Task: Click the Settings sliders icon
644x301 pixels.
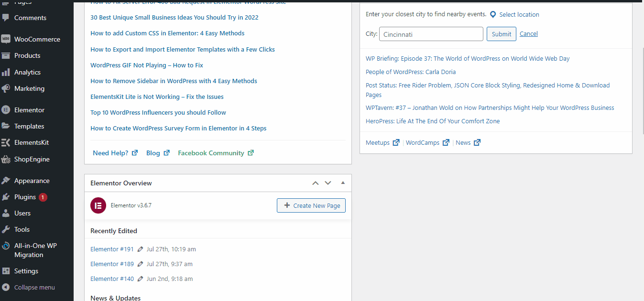Action: pyautogui.click(x=6, y=271)
